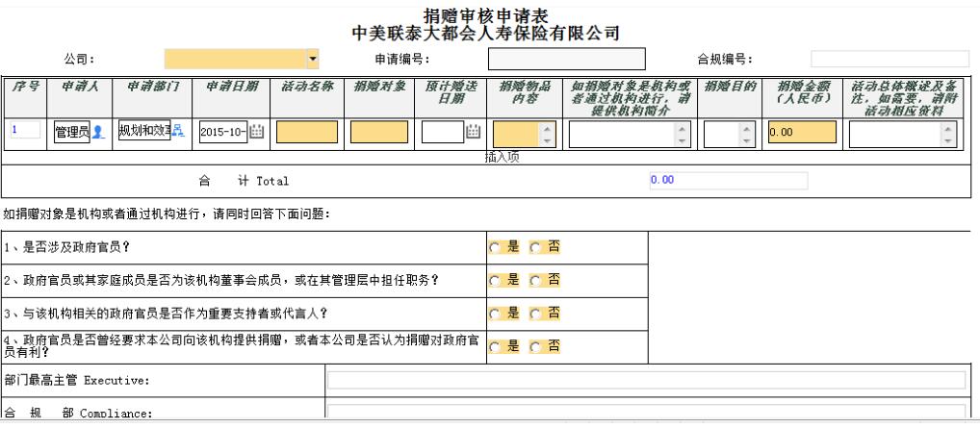
Task: Click the institution introduction text area
Action: (622, 135)
